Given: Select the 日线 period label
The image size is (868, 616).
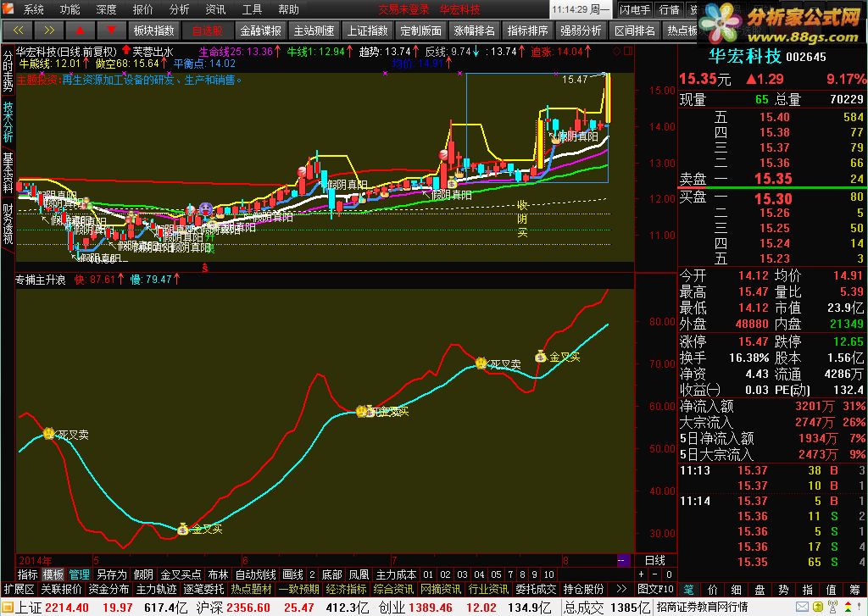Looking at the screenshot, I should click(655, 561).
